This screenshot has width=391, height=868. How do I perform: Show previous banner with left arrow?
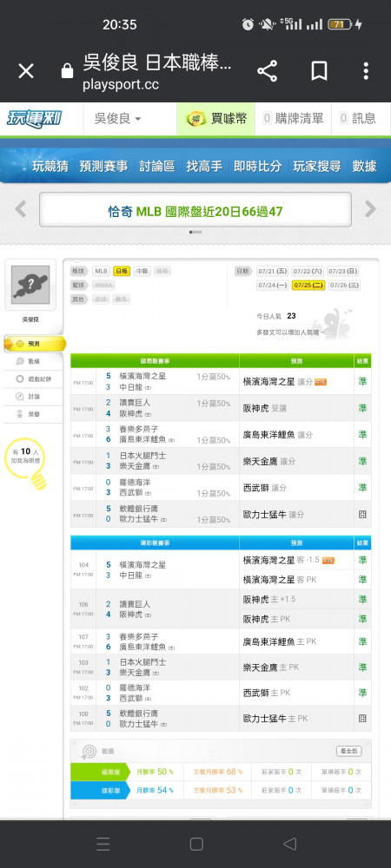pos(21,209)
